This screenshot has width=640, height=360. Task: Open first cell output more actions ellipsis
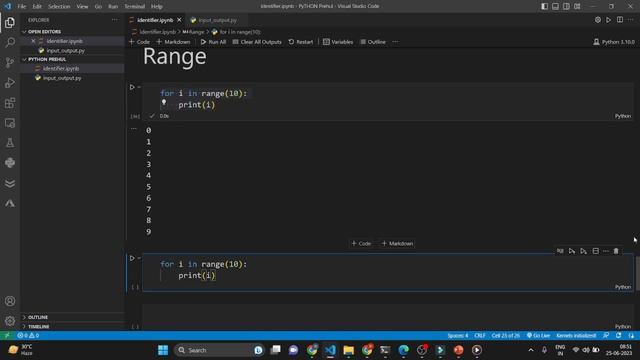tap(133, 129)
